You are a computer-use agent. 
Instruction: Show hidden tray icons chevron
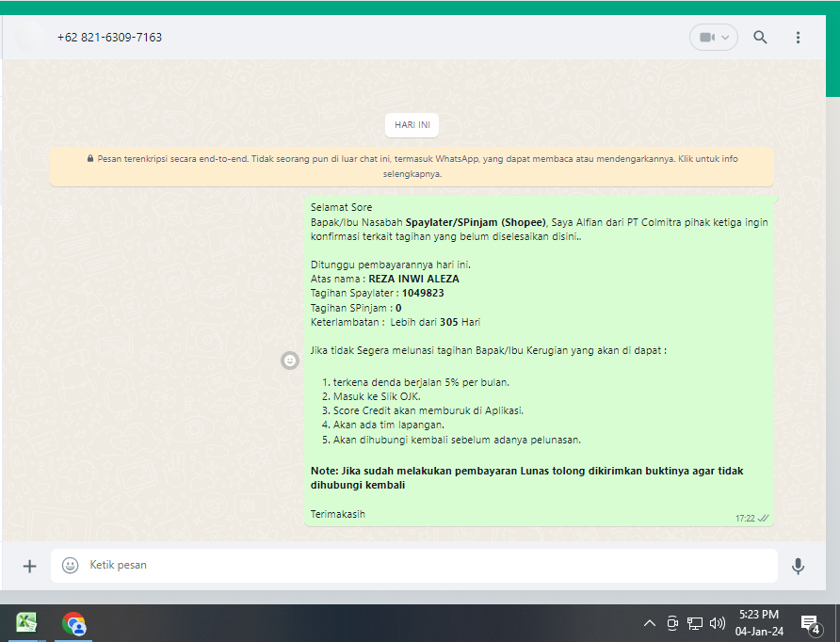coord(649,623)
